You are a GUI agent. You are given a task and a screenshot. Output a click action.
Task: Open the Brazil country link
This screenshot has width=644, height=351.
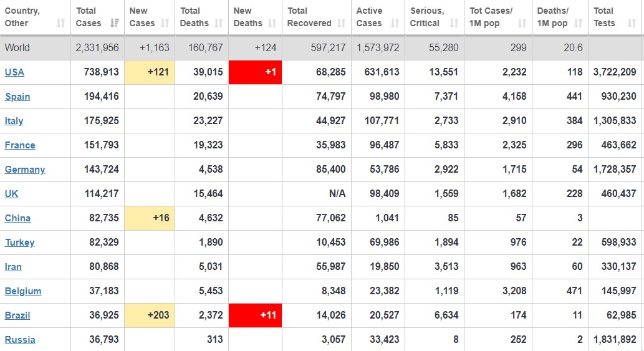point(17,315)
